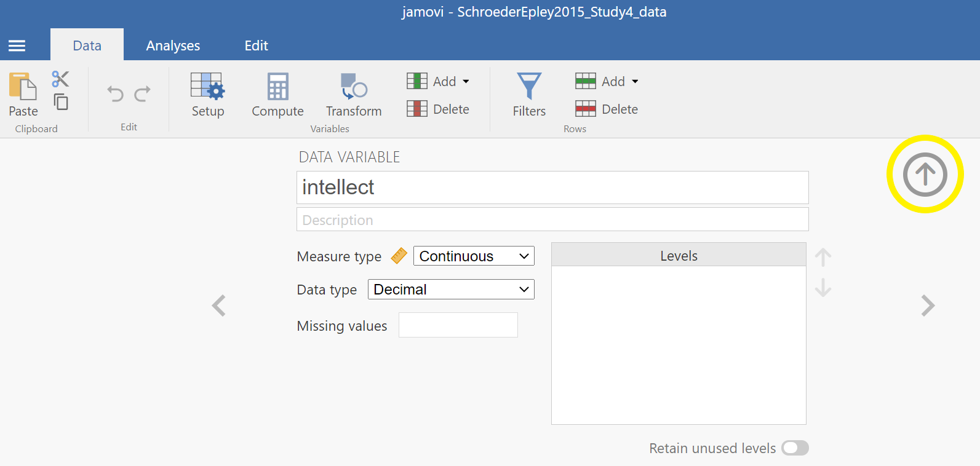Click Delete in the Rows group
980x466 pixels.
(607, 109)
